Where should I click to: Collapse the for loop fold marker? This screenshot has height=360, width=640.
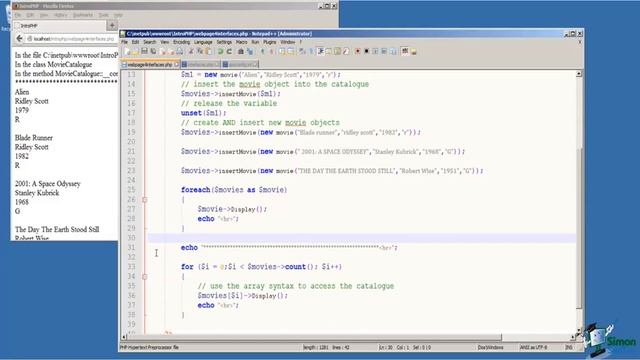[x=144, y=276]
